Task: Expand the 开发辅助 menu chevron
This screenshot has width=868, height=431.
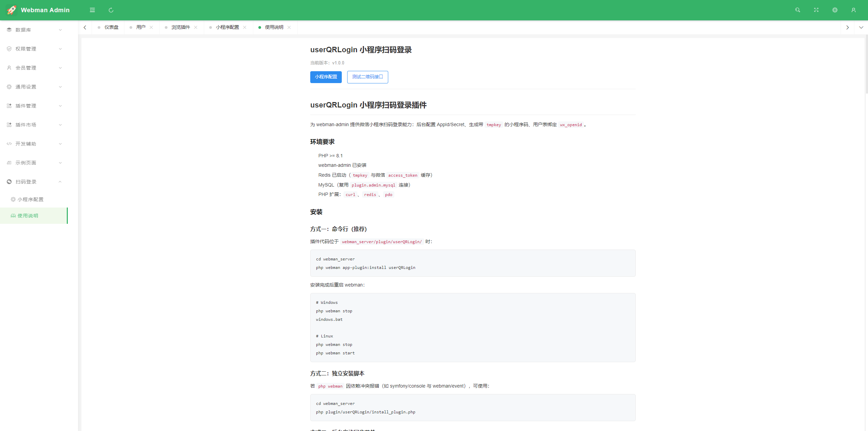Action: pyautogui.click(x=60, y=144)
